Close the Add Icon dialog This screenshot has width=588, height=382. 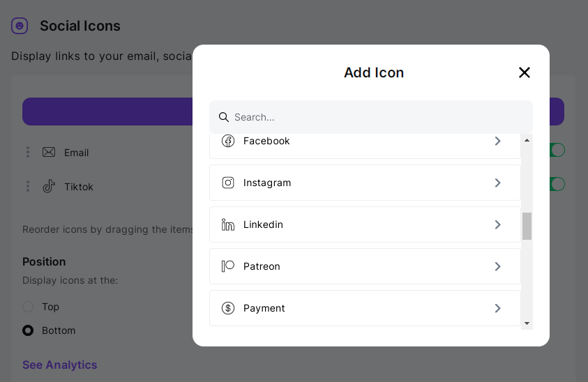(x=525, y=72)
